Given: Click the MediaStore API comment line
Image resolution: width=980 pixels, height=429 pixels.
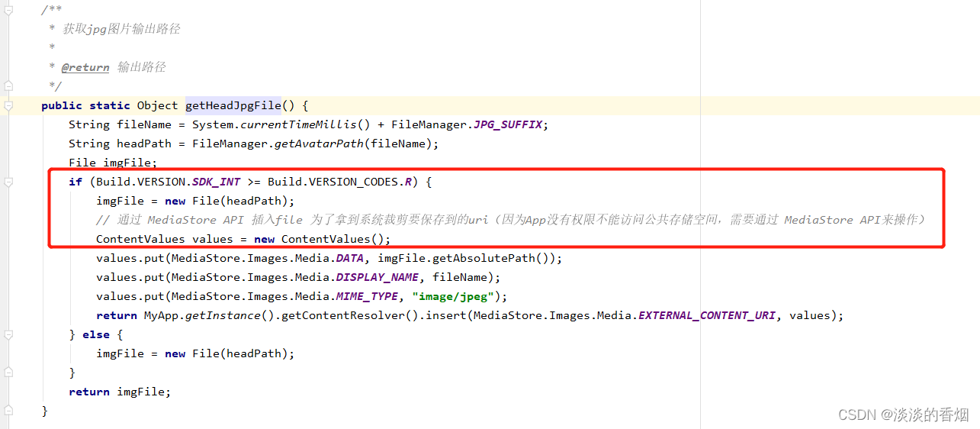Looking at the screenshot, I should [511, 220].
